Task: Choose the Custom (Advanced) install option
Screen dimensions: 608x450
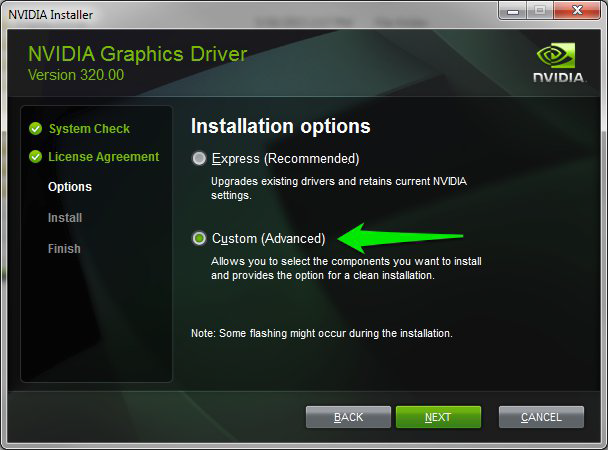Action: coord(199,238)
